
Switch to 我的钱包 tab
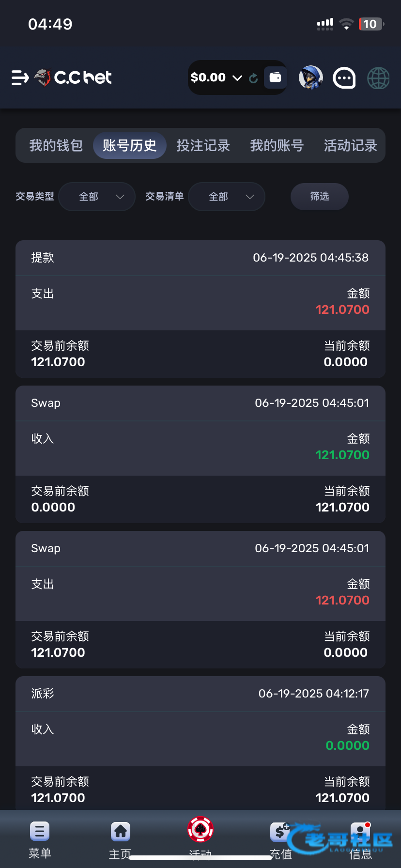[56, 145]
